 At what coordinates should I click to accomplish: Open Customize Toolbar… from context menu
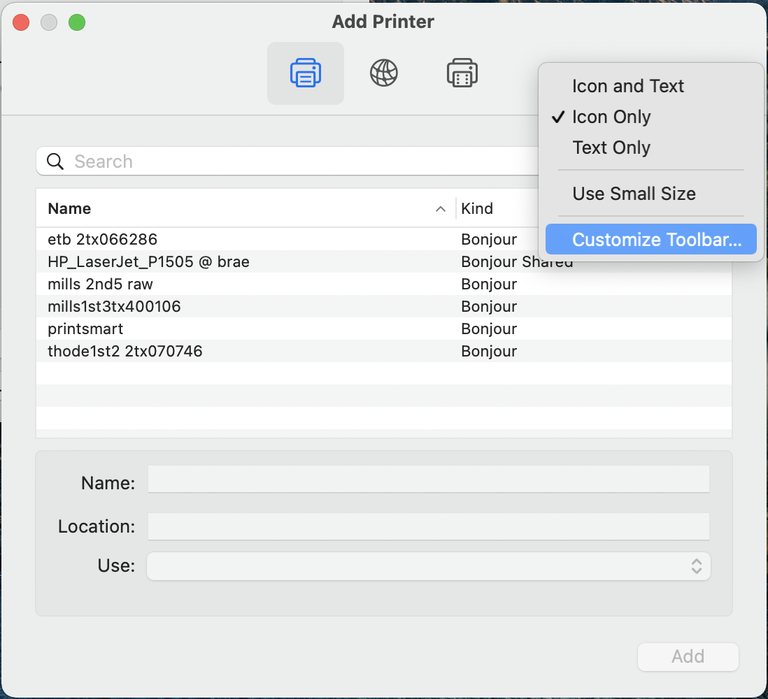coord(656,240)
